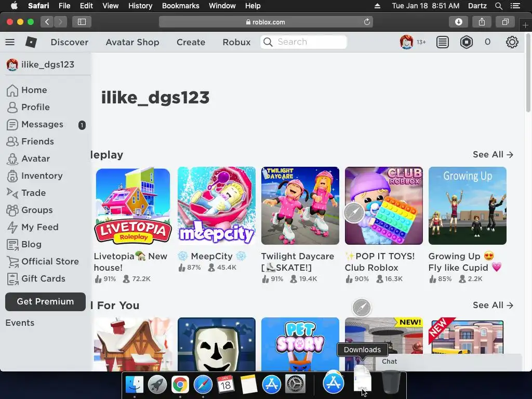This screenshot has width=532, height=399.
Task: Open Pet Story game thumbnail
Action: point(300,344)
